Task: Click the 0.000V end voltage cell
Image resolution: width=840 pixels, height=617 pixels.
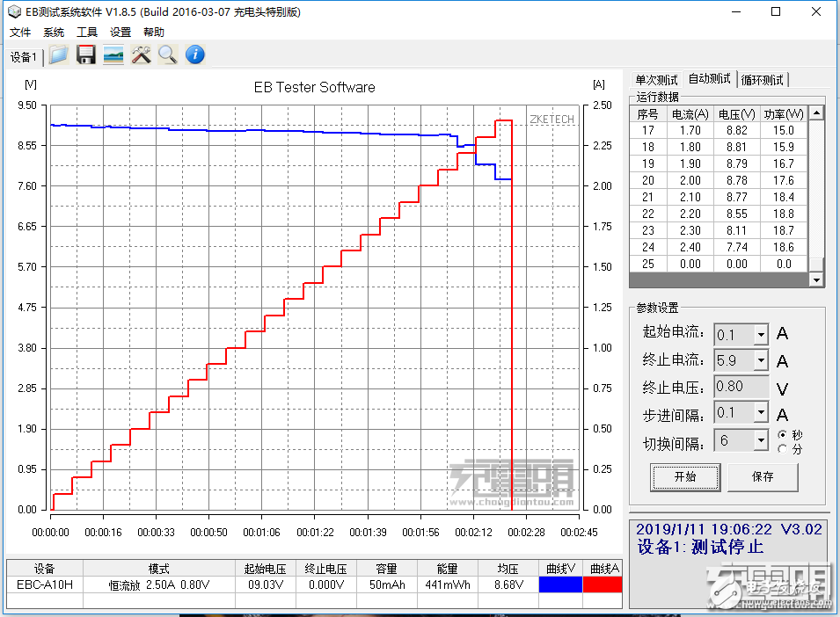Action: [x=326, y=584]
